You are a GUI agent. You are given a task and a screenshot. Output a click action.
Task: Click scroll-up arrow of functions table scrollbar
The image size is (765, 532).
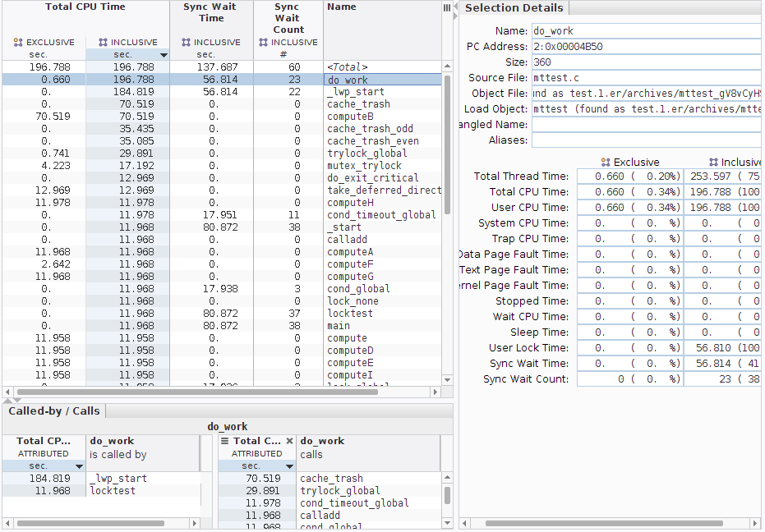coord(447,66)
